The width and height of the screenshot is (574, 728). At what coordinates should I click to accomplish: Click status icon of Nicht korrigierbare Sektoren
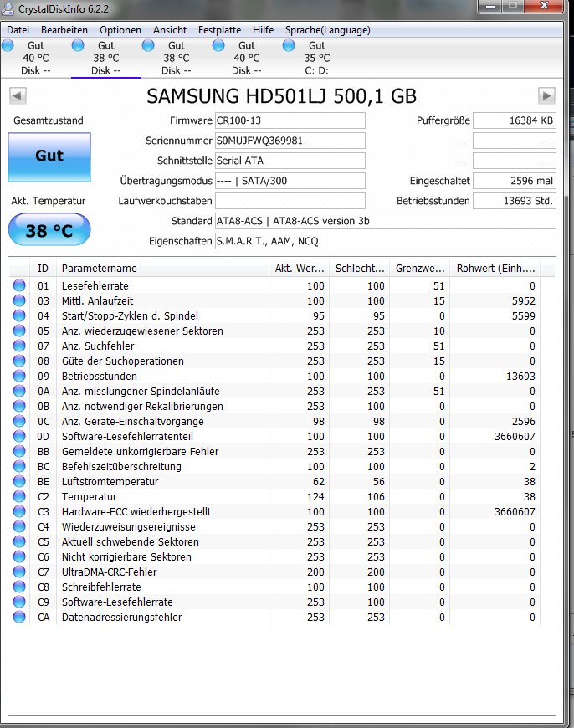(19, 556)
